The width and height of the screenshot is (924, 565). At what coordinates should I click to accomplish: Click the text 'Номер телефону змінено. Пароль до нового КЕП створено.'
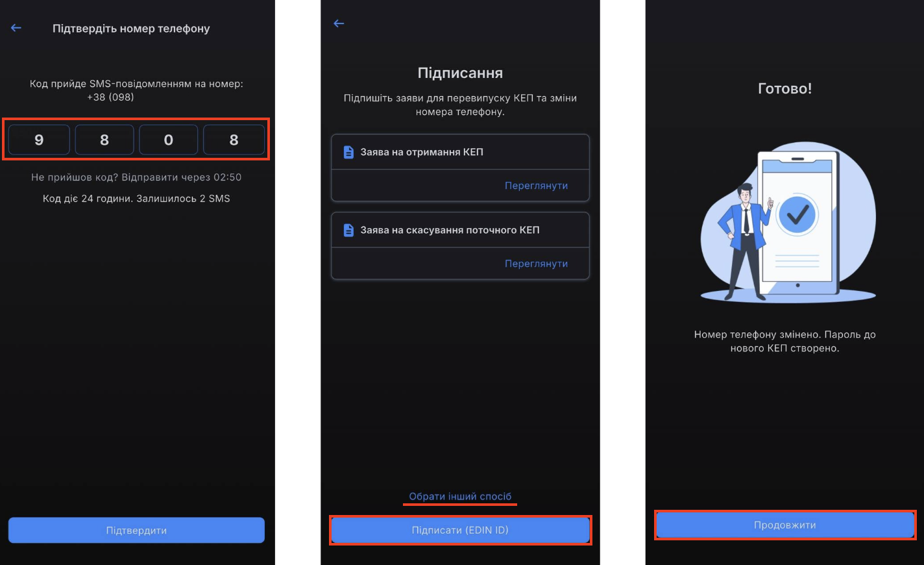(x=785, y=342)
